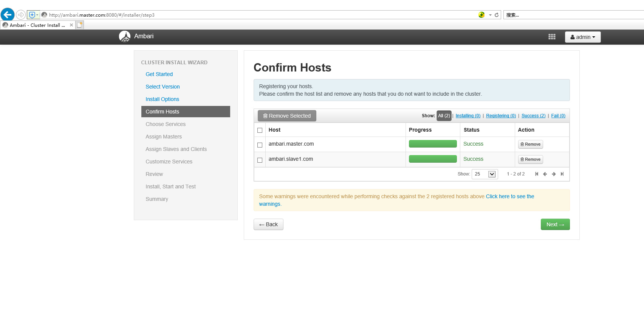Click progress bar for ambari.slave1.com
Screen dimensions: 644x317
click(x=433, y=159)
